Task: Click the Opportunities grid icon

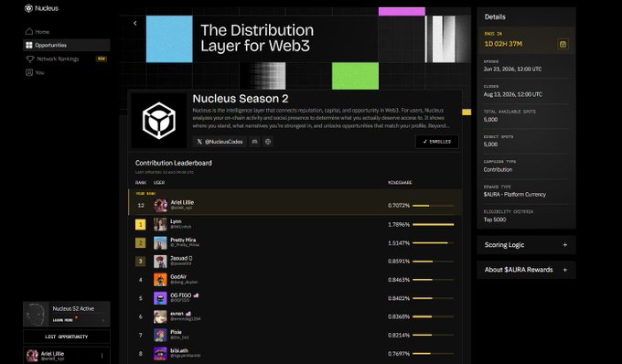Action: tap(29, 45)
